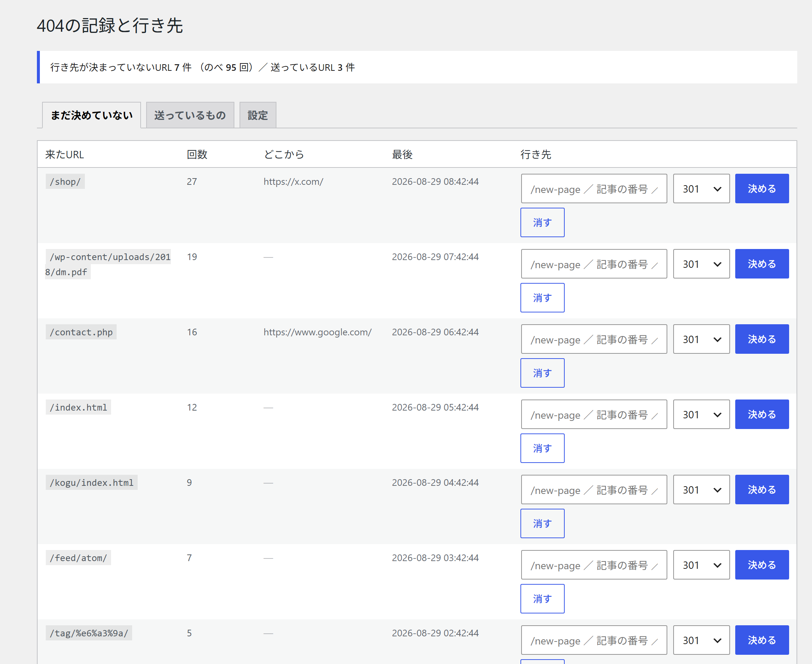The image size is (812, 664).
Task: Click 消す button for /shop/ row
Action: coord(542,222)
